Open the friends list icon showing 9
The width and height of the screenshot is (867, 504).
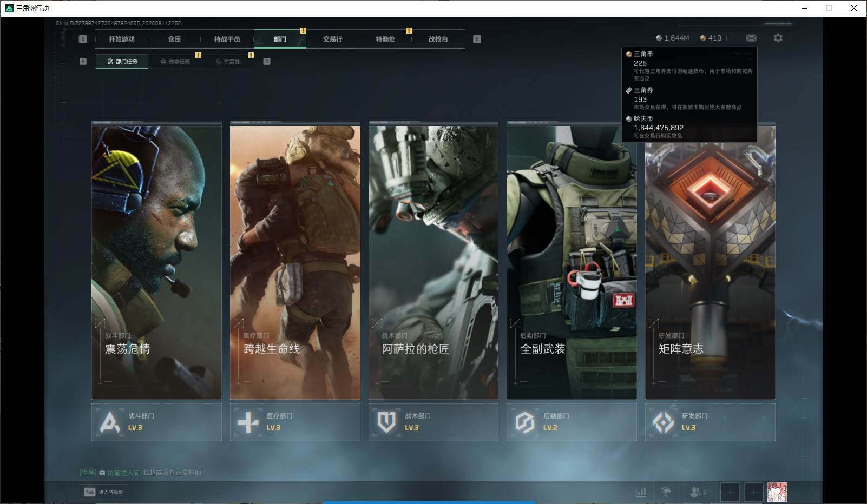698,492
